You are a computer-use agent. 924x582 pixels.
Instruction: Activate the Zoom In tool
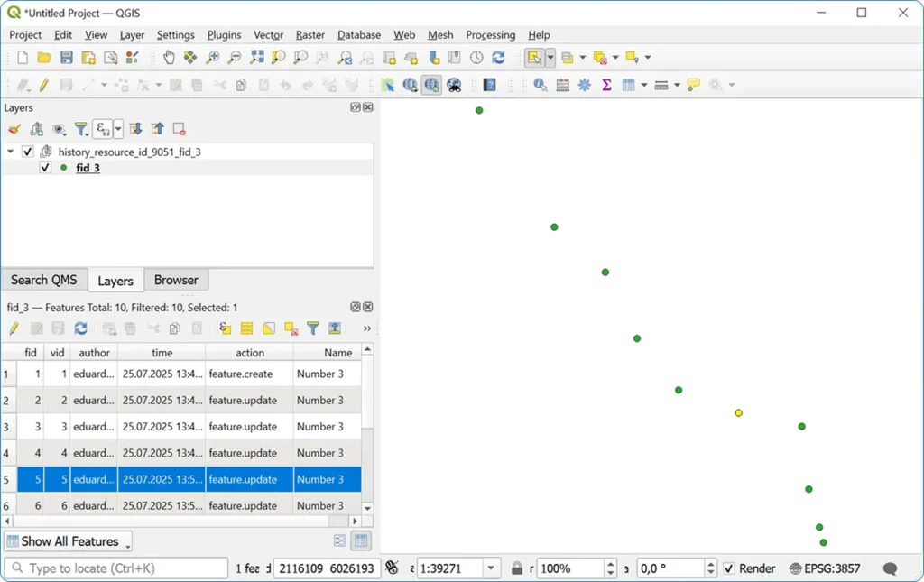click(x=212, y=57)
